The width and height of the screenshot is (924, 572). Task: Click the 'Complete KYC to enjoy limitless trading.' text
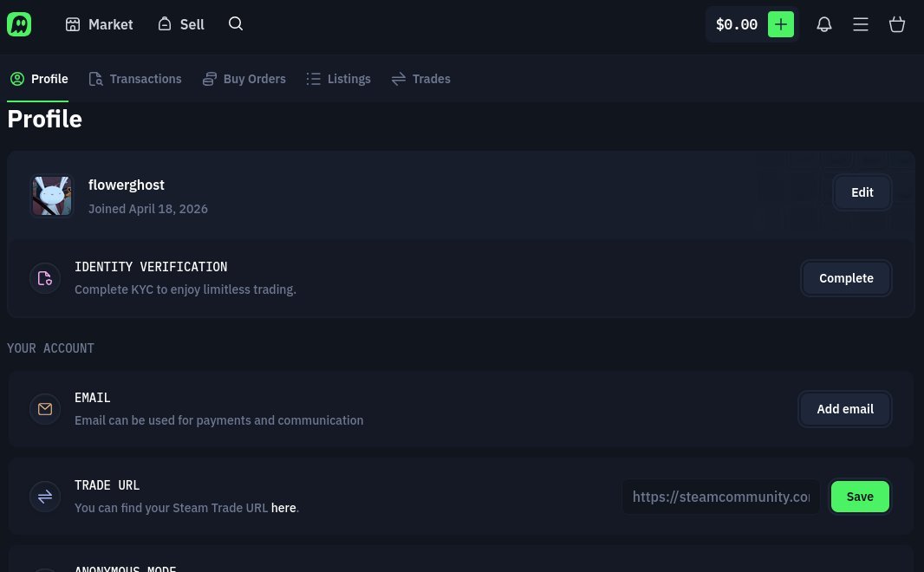pos(185,289)
